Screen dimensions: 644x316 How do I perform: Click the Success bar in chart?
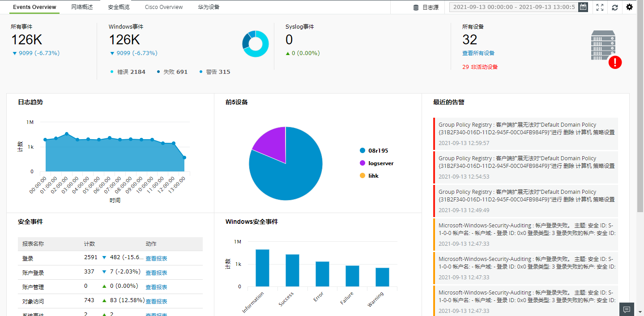coord(292,270)
